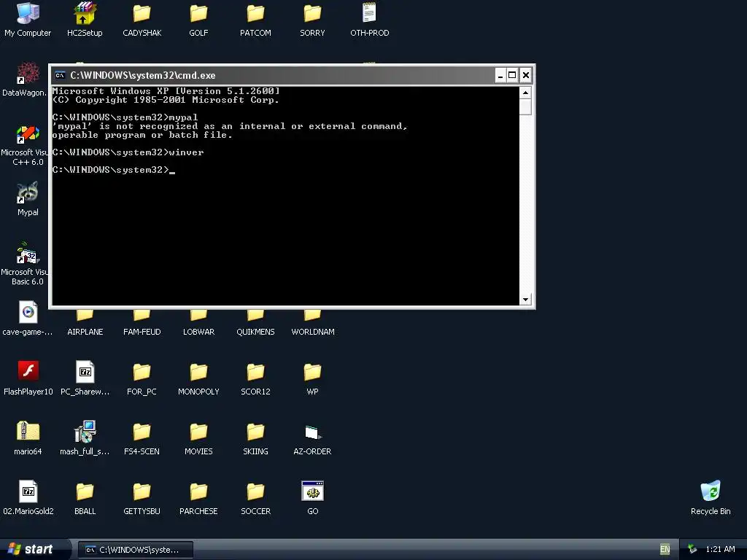747x560 pixels.
Task: Select the SKIING folder icon
Action: (x=255, y=432)
